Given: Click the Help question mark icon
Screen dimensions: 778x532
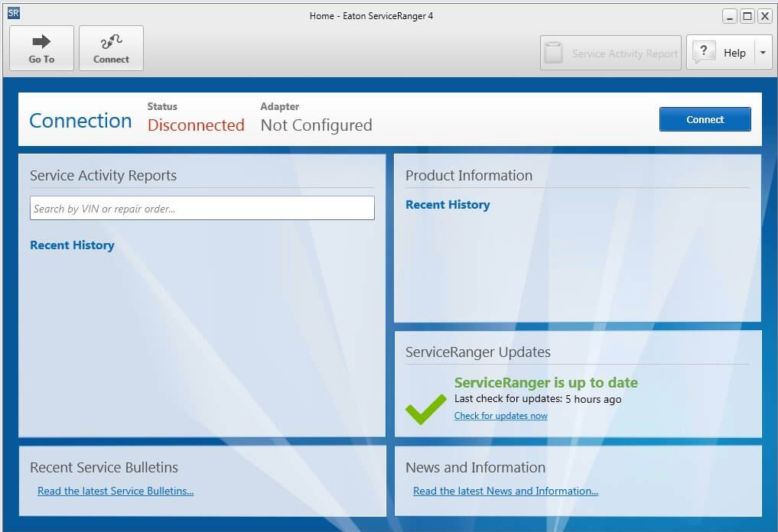Looking at the screenshot, I should click(703, 51).
